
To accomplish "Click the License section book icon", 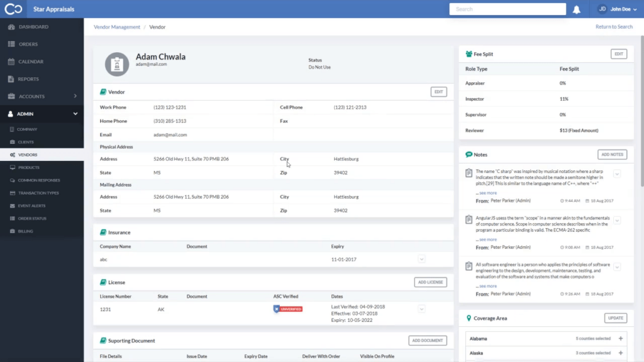I will 103,282.
